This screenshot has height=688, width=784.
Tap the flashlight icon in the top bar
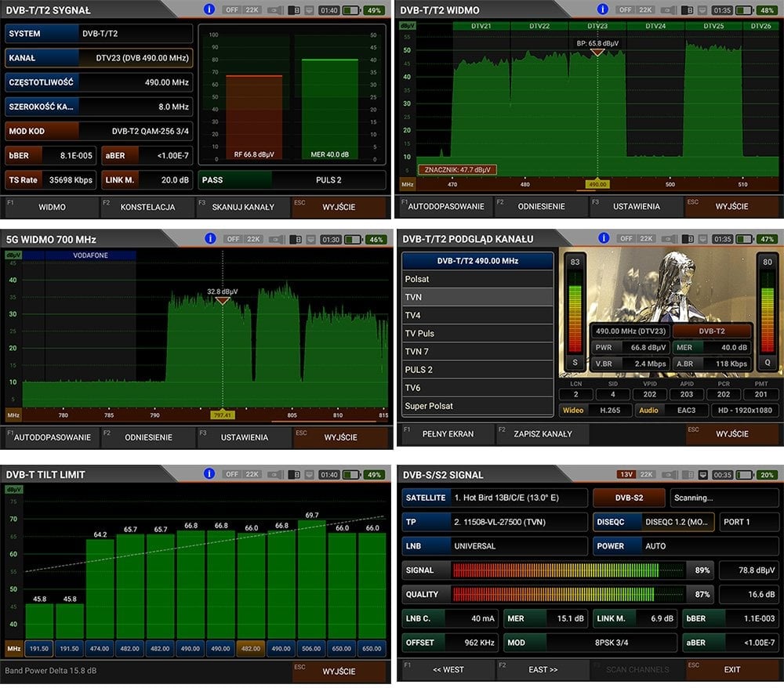(x=276, y=10)
